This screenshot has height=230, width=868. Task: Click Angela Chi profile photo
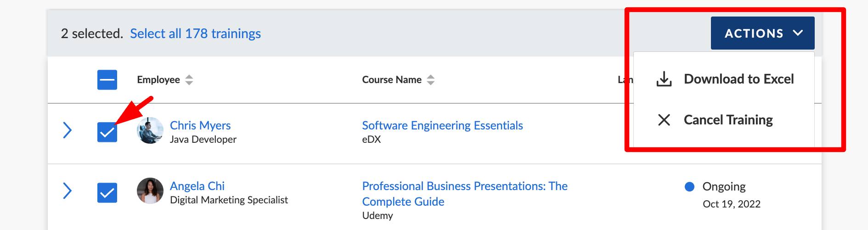pos(150,191)
